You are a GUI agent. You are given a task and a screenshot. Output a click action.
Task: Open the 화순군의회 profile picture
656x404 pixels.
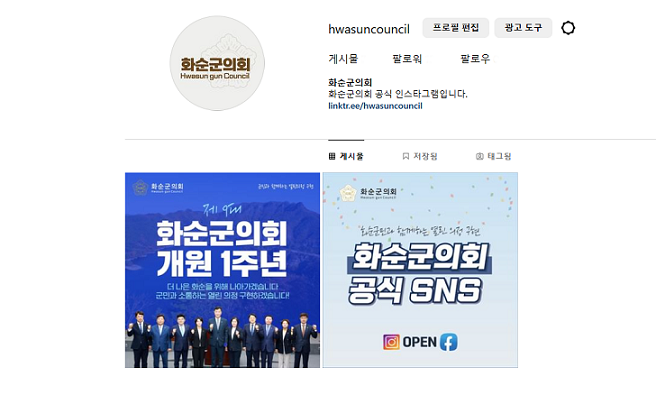217,63
